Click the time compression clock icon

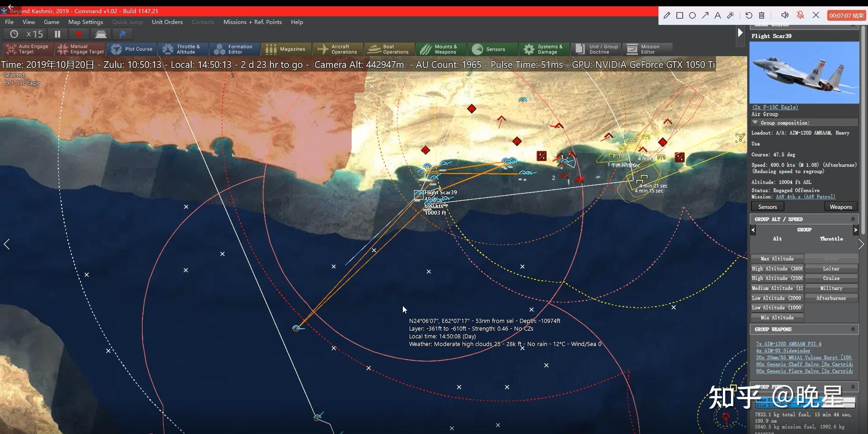14,34
